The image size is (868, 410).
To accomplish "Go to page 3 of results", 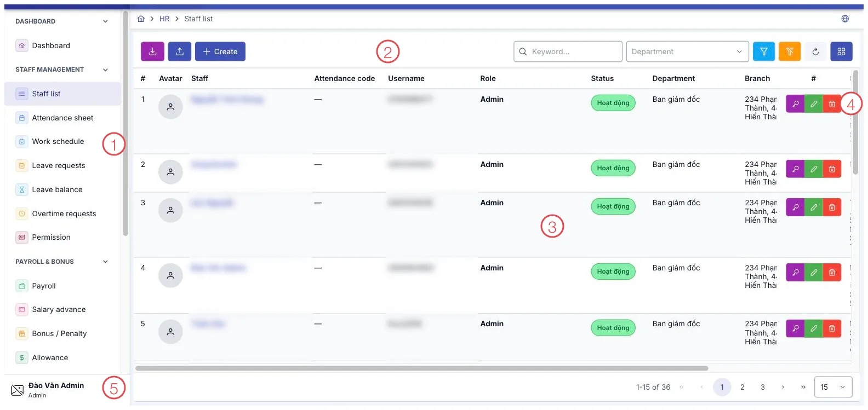I will point(763,387).
